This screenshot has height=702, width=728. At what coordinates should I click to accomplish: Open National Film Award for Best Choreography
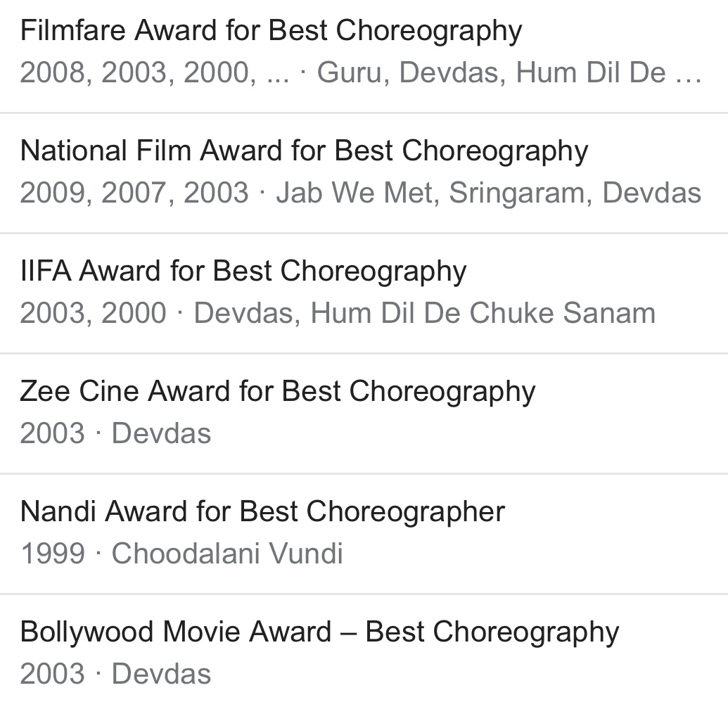tap(304, 151)
